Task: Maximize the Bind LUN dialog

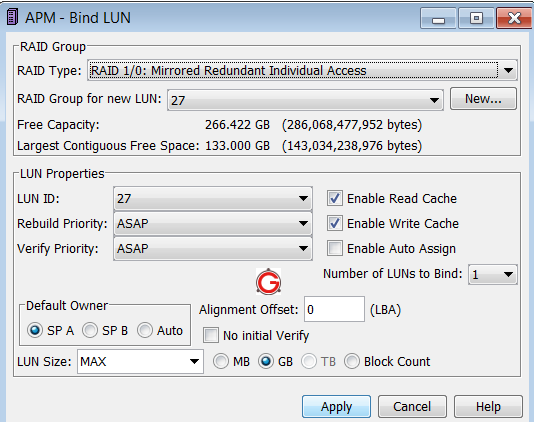Action: [476, 18]
